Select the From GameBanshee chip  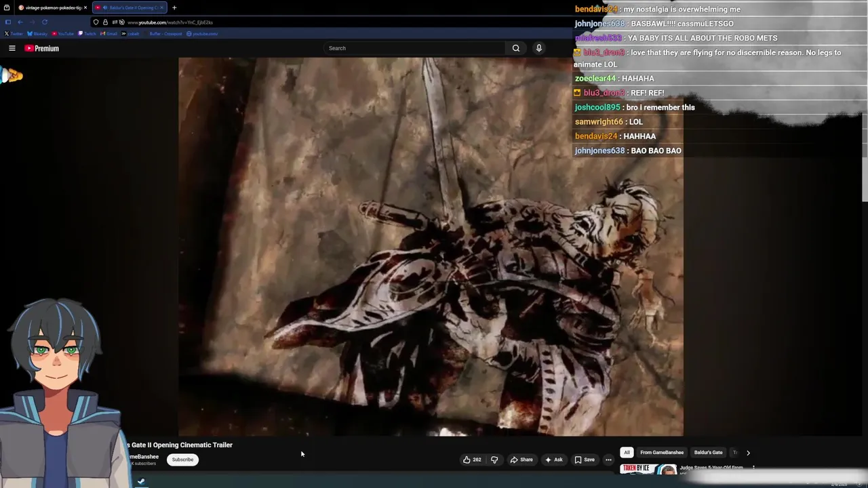click(x=662, y=453)
